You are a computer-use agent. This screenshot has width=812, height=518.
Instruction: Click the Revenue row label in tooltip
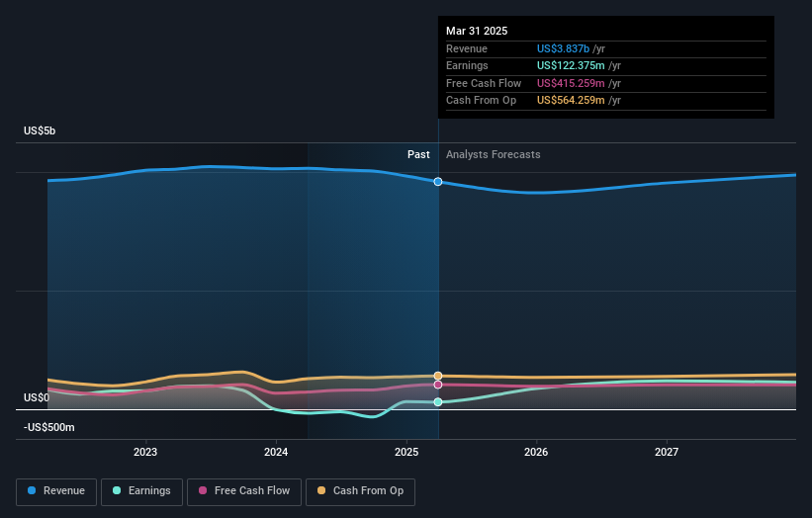pyautogui.click(x=467, y=48)
